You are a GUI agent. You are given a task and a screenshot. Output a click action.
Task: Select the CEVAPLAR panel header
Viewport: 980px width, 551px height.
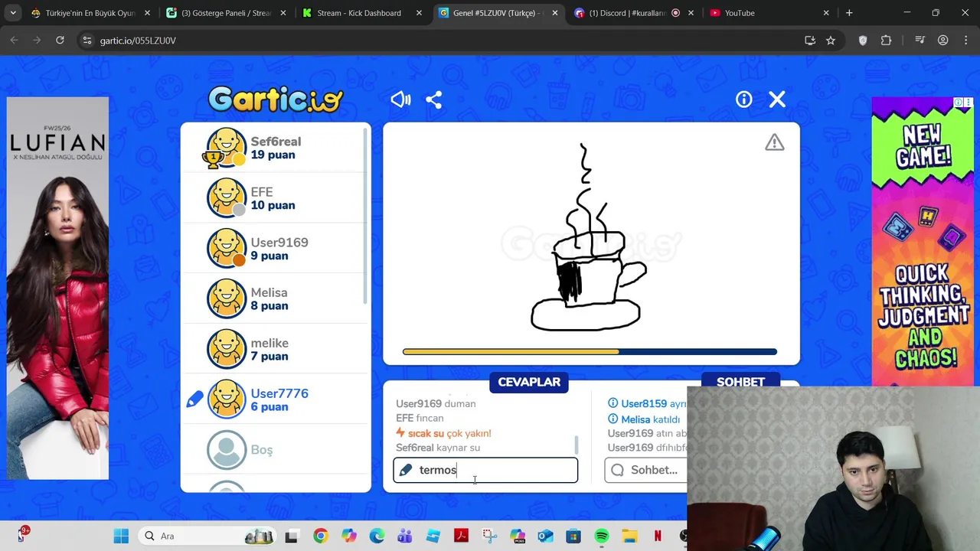click(x=529, y=382)
